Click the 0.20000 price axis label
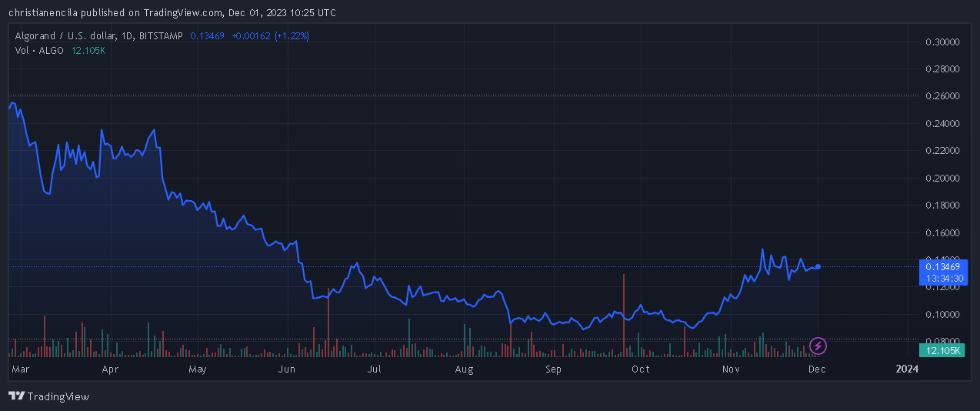The image size is (980, 411). coord(942,178)
